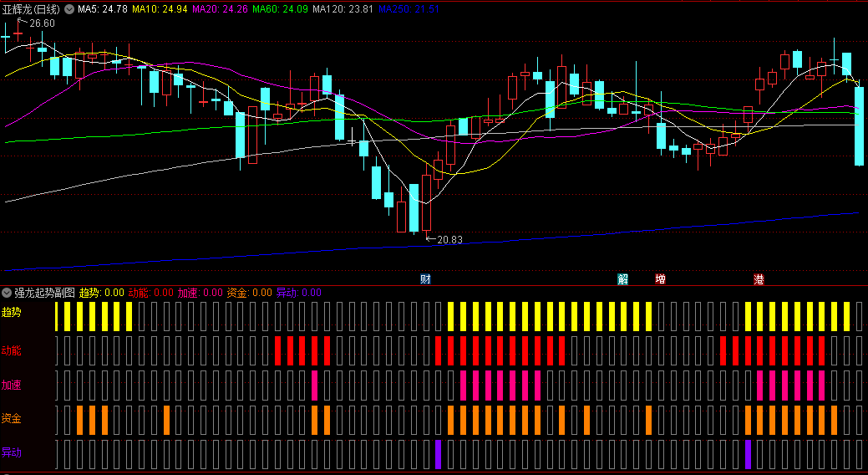
Task: Click the 财 event marker icon
Action: tap(425, 278)
